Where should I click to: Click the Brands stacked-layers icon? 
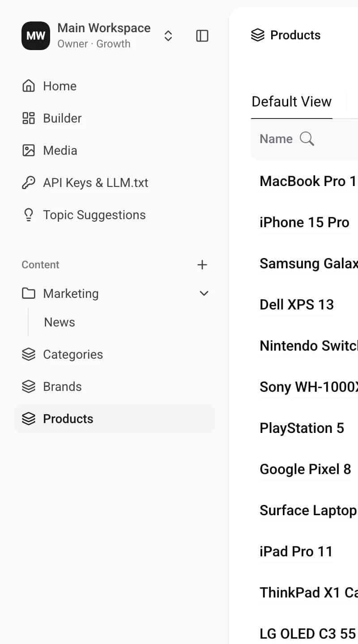click(x=29, y=386)
